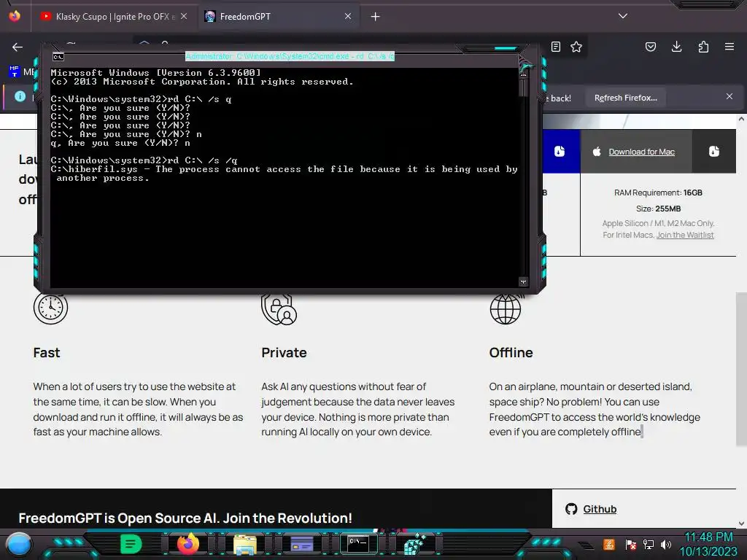Image resolution: width=747 pixels, height=560 pixels.
Task: Open Firefox from the taskbar
Action: click(187, 544)
